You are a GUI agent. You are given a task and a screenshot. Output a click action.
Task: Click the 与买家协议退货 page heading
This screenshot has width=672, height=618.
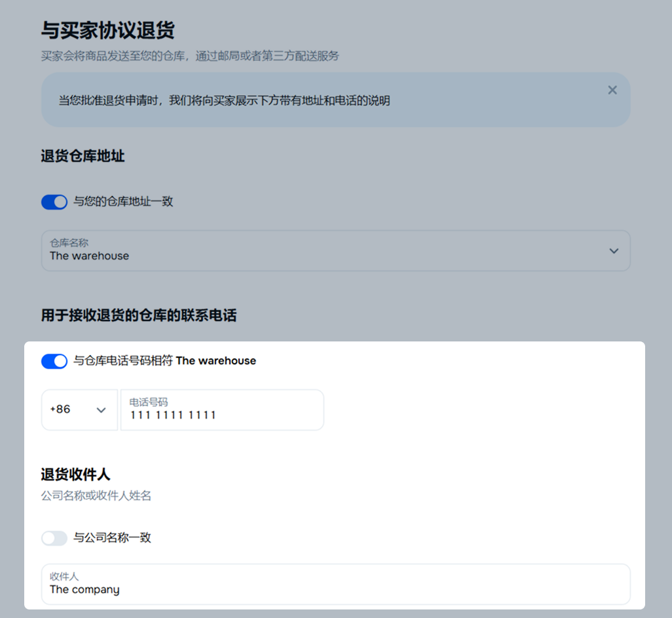[107, 30]
